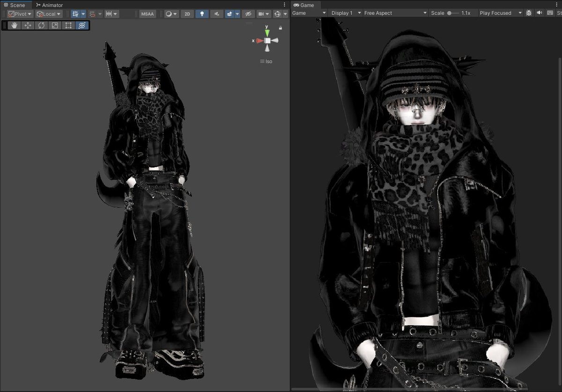The image size is (562, 392).
Task: Toggle Scene view grid visibility
Action: [75, 14]
